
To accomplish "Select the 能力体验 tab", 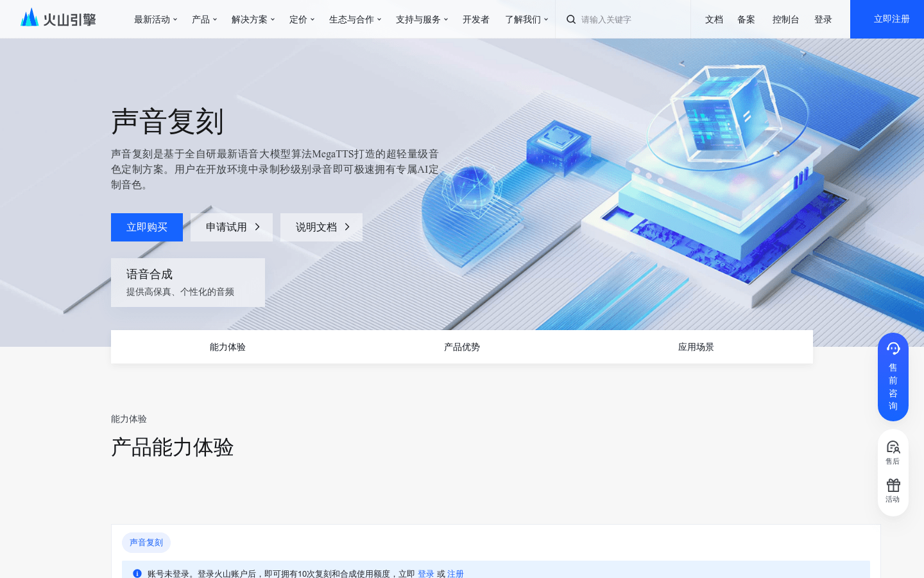I will coord(228,347).
